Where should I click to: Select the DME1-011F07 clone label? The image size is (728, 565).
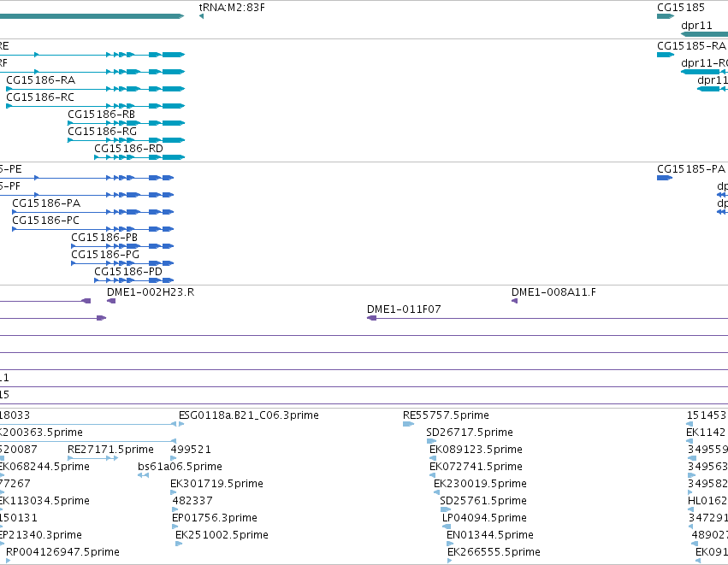pos(404,309)
